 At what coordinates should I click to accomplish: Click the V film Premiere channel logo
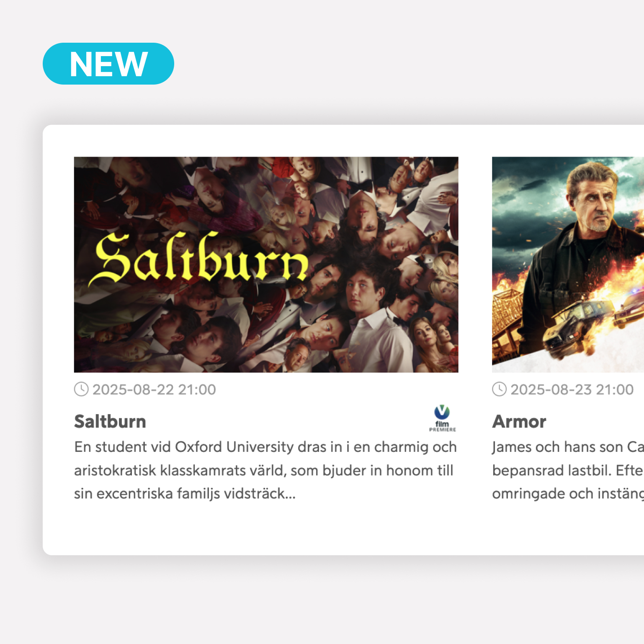click(x=442, y=418)
